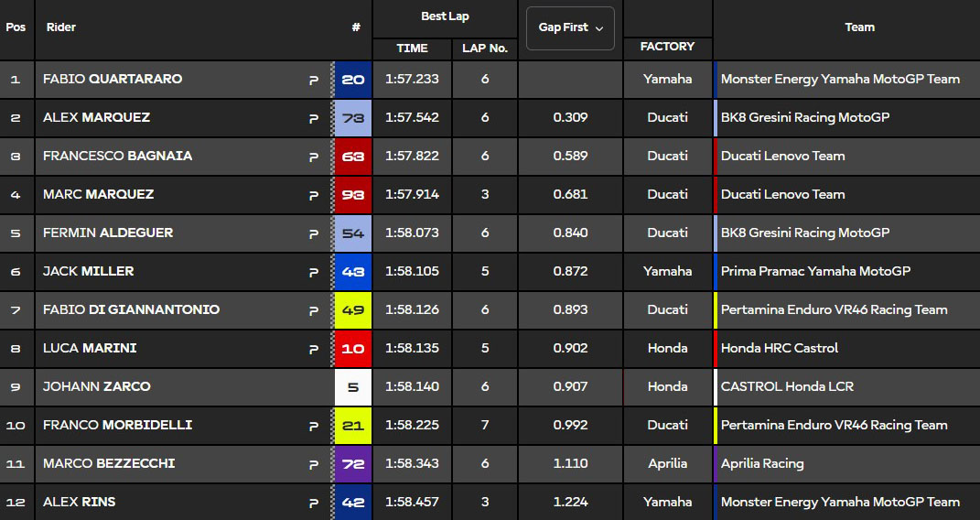
Task: Click the yellow number 49 badge
Action: 353,310
